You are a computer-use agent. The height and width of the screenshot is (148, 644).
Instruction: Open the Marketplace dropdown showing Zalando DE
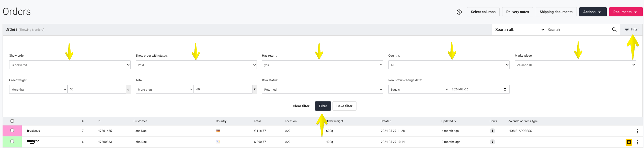pyautogui.click(x=575, y=65)
